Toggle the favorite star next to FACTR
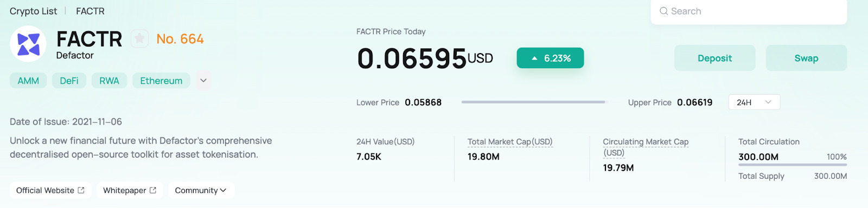Image resolution: width=868 pixels, height=208 pixels. tap(139, 38)
